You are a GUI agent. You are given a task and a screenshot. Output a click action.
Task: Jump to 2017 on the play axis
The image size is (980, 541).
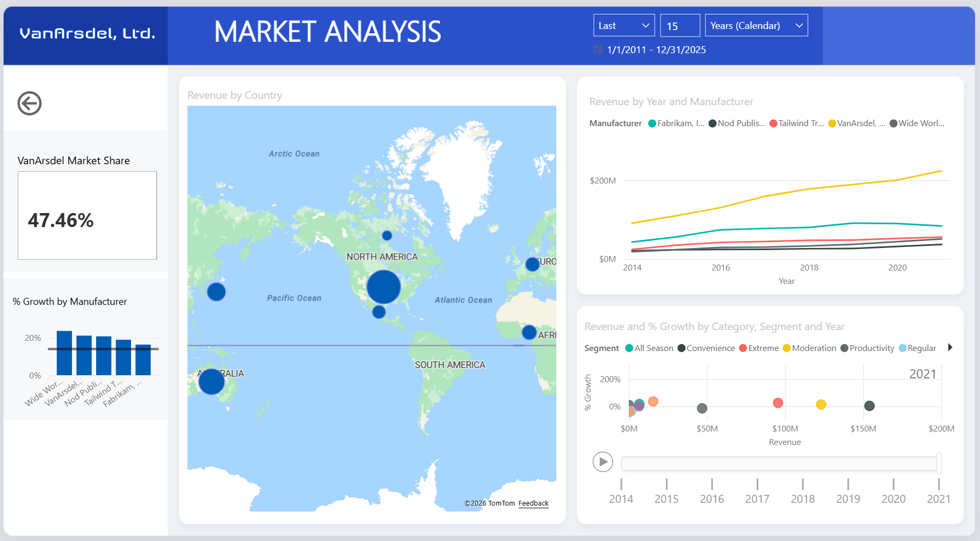pos(757,499)
